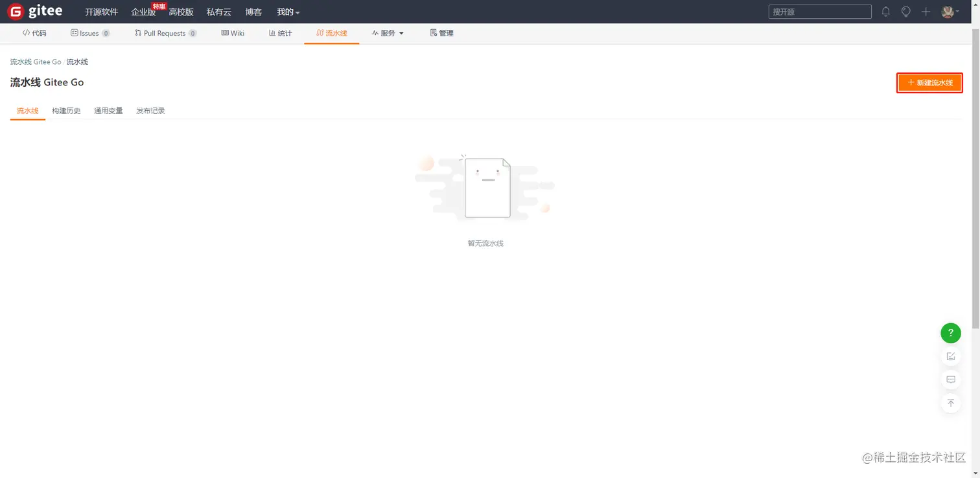Screen dimensions: 980x478
Task: Open the 博客 menu item
Action: (x=253, y=12)
